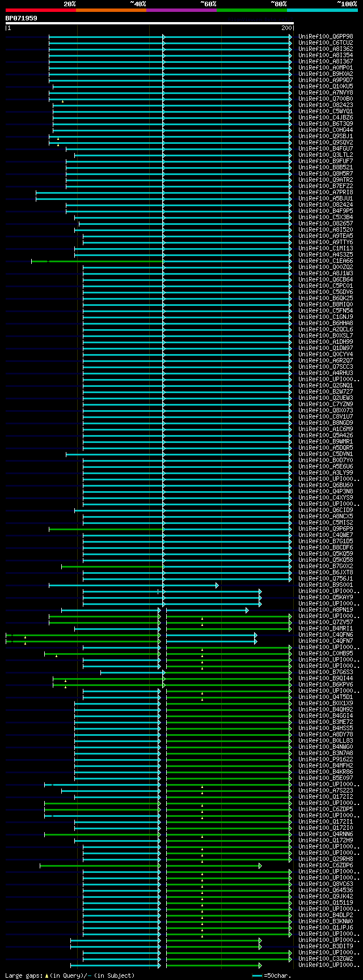This screenshot has height=980, width=363.
Task: Click UniRef100_Q3LTL2 label
Action: tap(326, 155)
